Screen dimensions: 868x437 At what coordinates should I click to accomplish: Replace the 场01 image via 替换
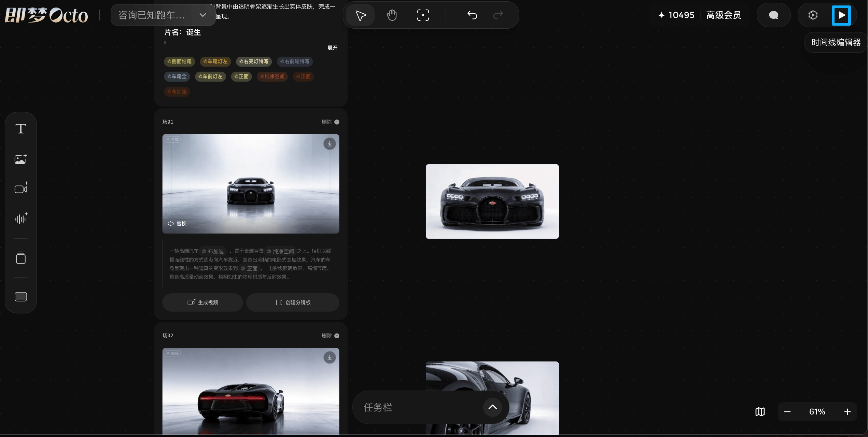click(x=177, y=224)
